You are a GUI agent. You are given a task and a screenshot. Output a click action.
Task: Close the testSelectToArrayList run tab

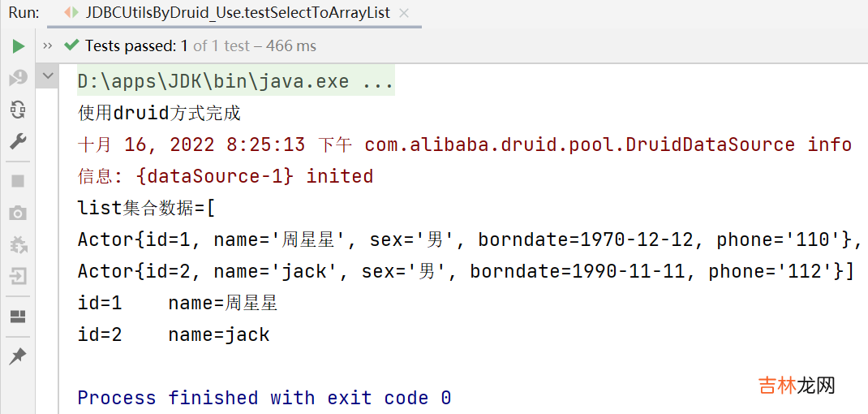point(405,13)
